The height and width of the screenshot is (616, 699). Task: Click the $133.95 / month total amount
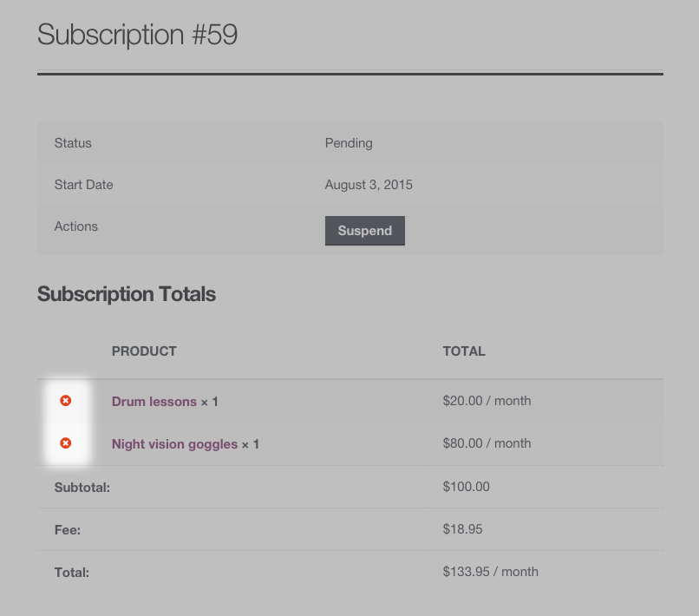[x=490, y=572]
